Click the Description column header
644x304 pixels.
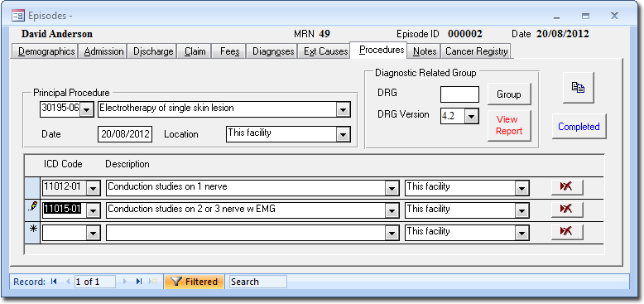(127, 164)
